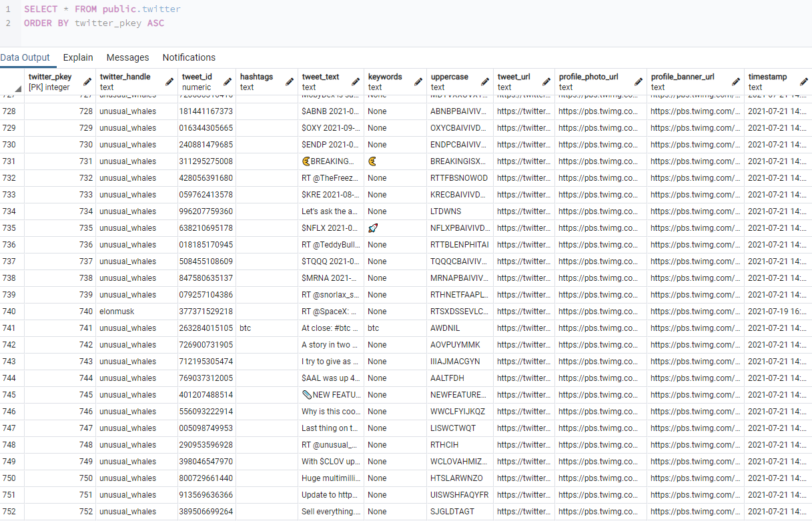
Task: Click edit pencil icon in timestamp column
Action: (805, 82)
